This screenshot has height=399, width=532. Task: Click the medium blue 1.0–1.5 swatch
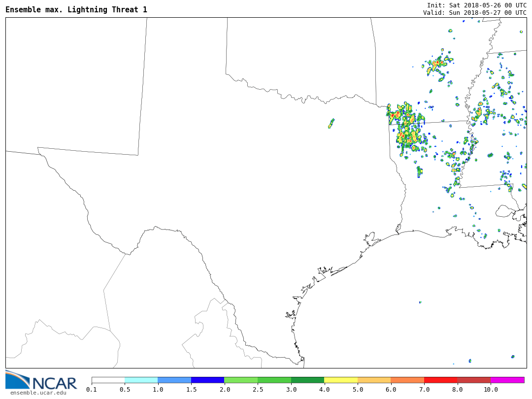click(174, 380)
